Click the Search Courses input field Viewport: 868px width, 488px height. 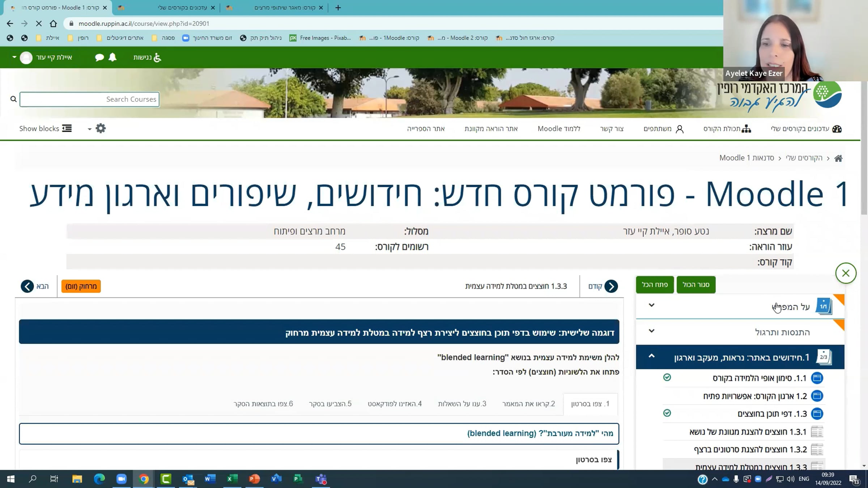90,99
